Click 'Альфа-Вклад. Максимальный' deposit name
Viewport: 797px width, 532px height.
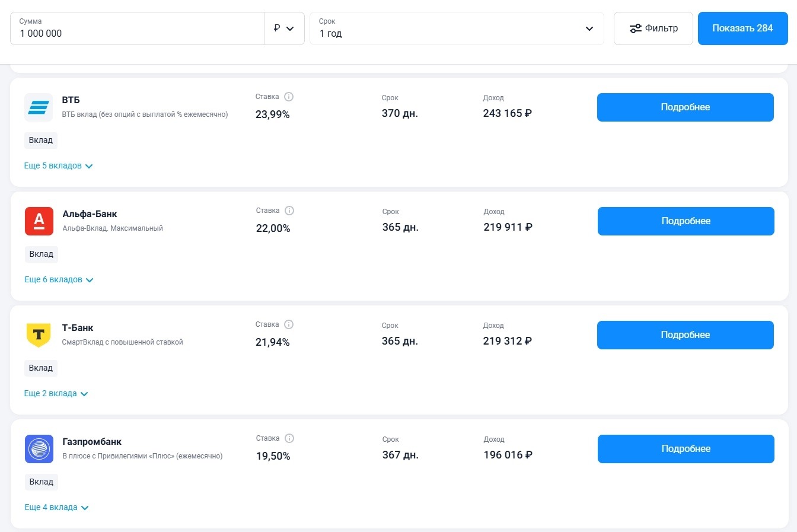point(113,228)
